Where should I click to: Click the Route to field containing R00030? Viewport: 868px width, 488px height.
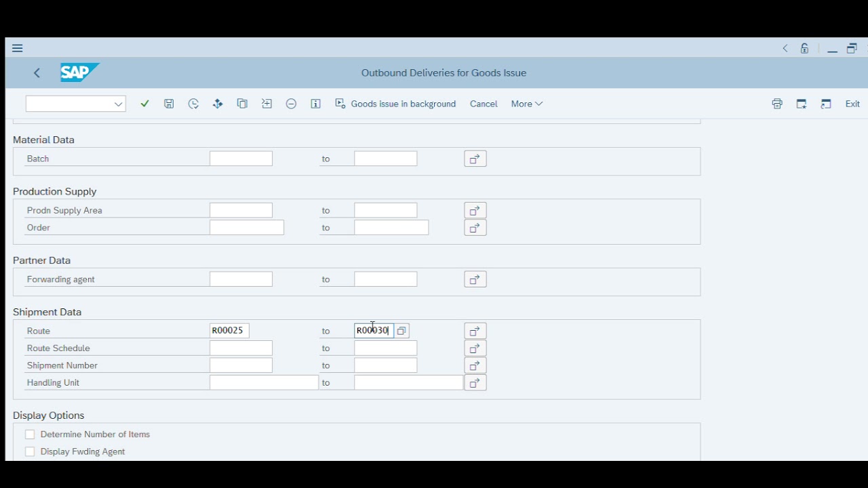(x=374, y=331)
